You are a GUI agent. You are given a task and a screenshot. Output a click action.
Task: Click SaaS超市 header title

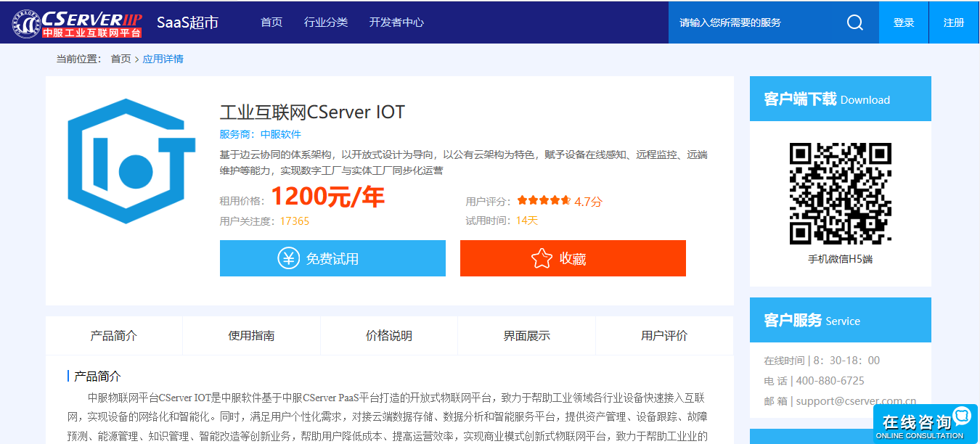point(187,22)
